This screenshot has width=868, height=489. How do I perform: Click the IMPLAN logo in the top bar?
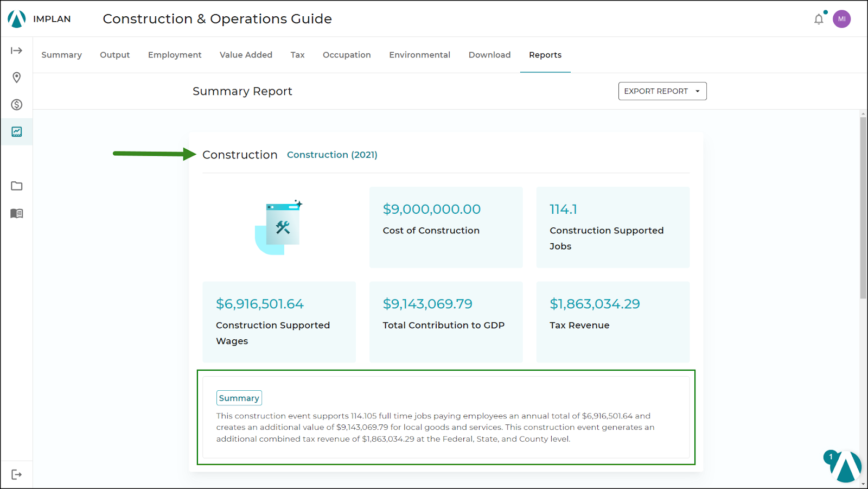[16, 18]
